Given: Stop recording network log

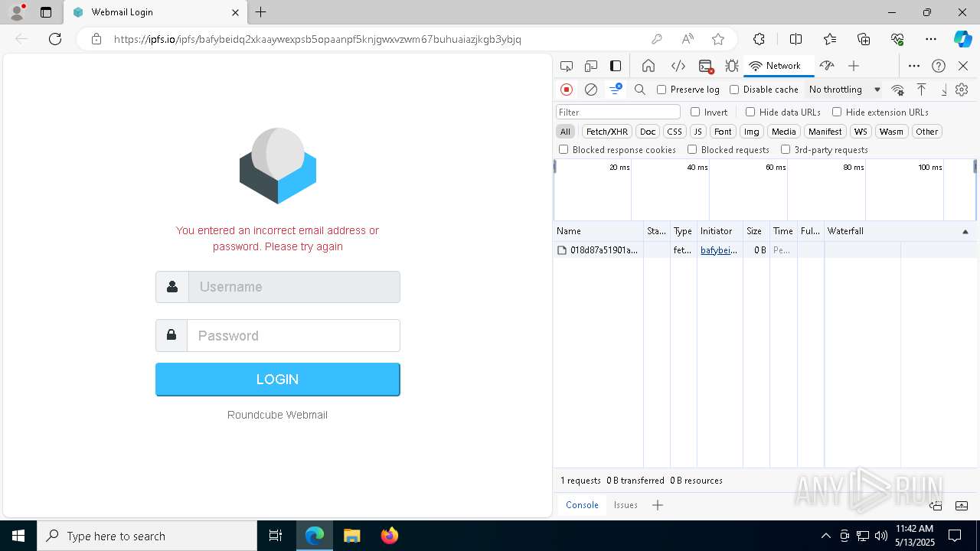Looking at the screenshot, I should click(567, 90).
